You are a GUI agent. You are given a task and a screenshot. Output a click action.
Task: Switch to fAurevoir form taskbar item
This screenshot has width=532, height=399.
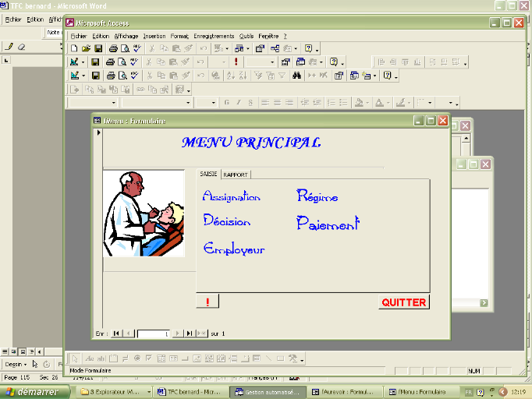click(343, 392)
